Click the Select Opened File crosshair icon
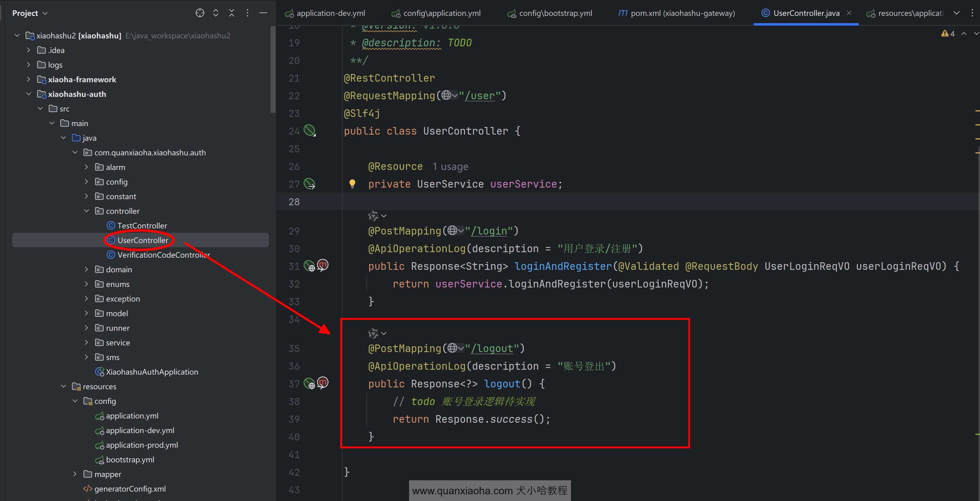This screenshot has width=980, height=501. (x=200, y=13)
